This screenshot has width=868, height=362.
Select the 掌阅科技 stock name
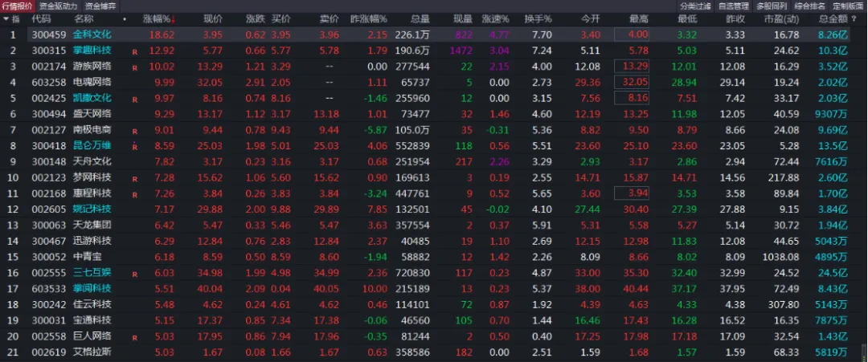coord(92,288)
